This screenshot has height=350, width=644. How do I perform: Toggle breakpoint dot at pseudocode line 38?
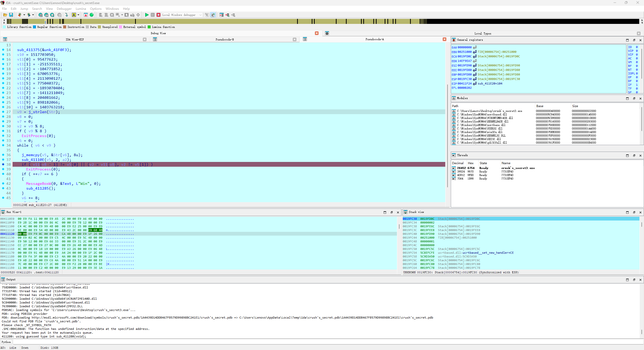[3, 164]
